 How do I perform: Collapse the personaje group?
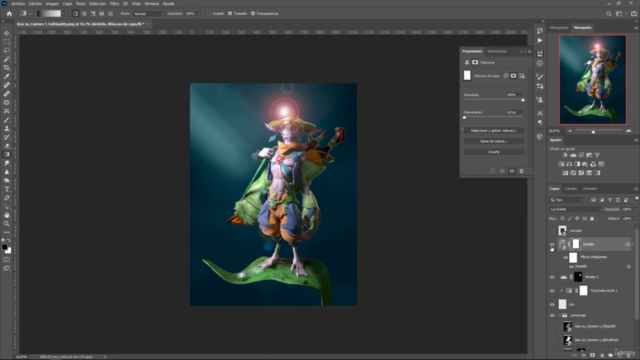coord(559,315)
